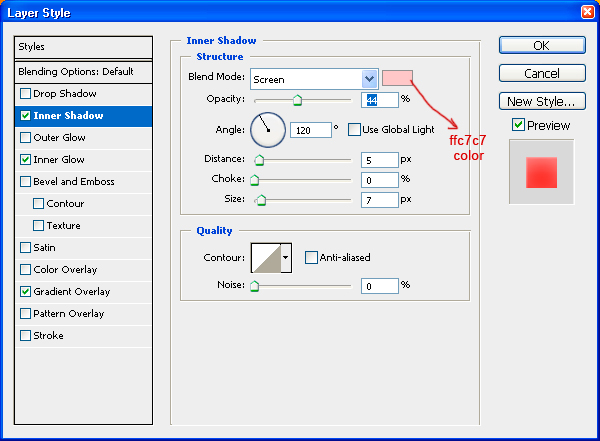The width and height of the screenshot is (600, 441).
Task: Click the Choke slider handle
Action: tap(254, 180)
